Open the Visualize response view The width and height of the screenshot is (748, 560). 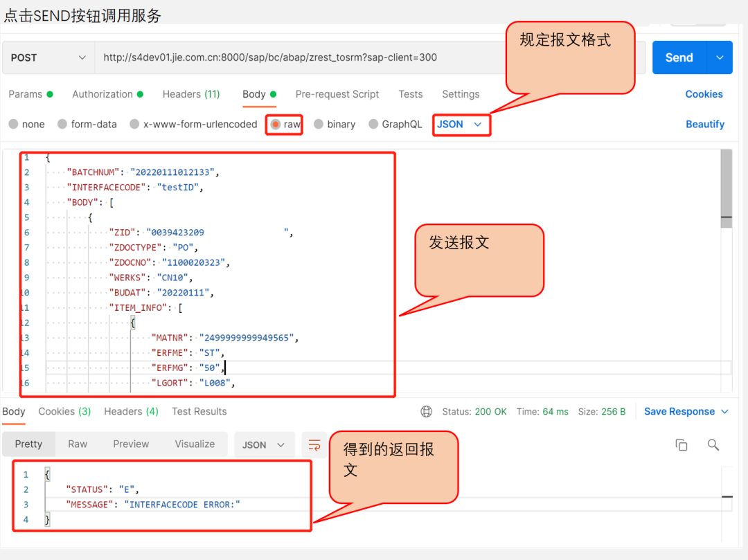pos(195,444)
